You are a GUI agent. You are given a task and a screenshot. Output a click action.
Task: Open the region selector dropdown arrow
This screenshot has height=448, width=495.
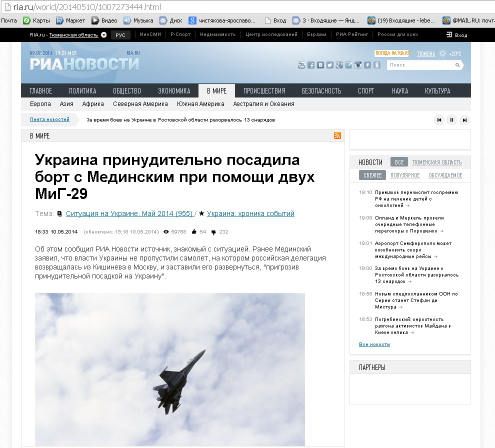tap(103, 34)
